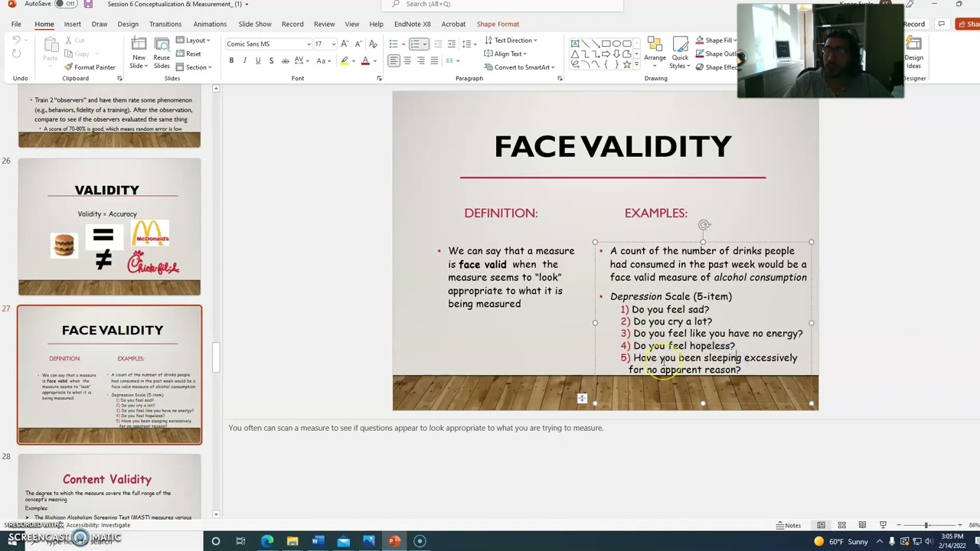Select the oval shape in gallery
The width and height of the screenshot is (980, 551).
pyautogui.click(x=616, y=44)
